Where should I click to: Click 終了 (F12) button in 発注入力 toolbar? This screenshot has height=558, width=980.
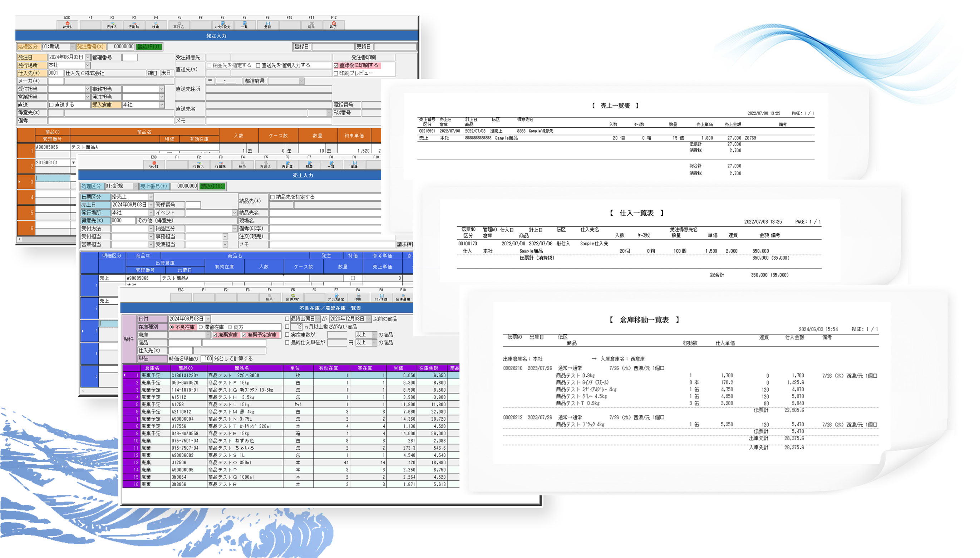pyautogui.click(x=333, y=25)
